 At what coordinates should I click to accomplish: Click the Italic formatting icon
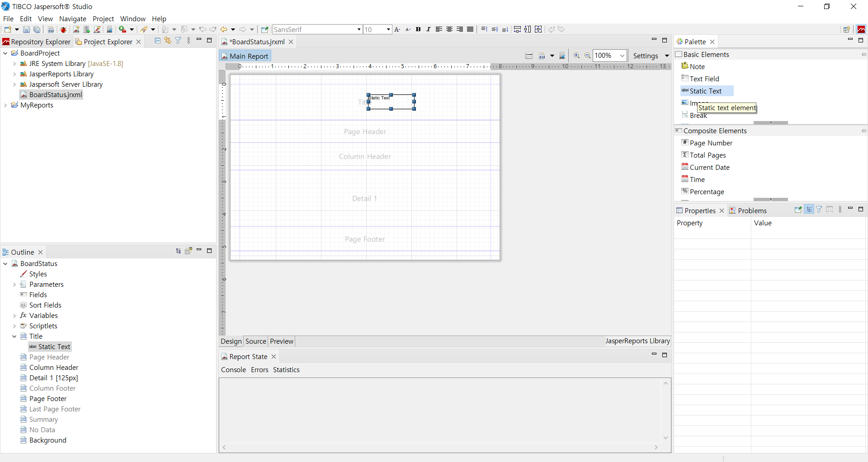(428, 29)
